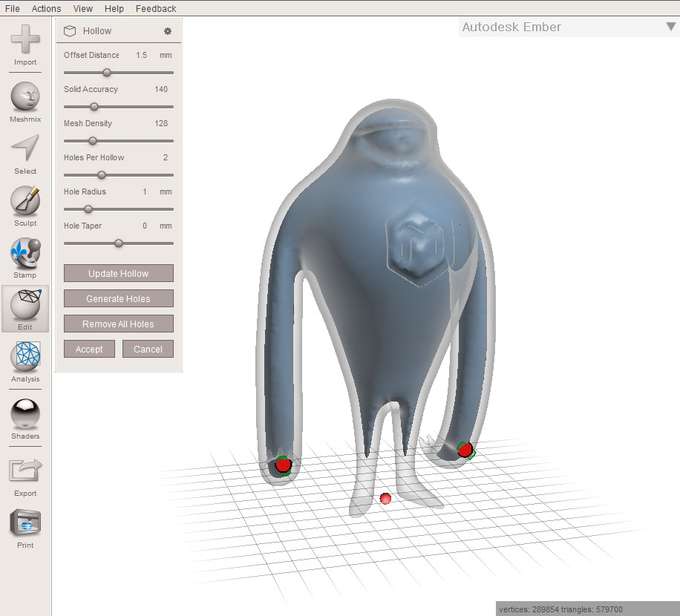Viewport: 680px width, 616px height.
Task: Cancel the hollow operation
Action: [148, 349]
